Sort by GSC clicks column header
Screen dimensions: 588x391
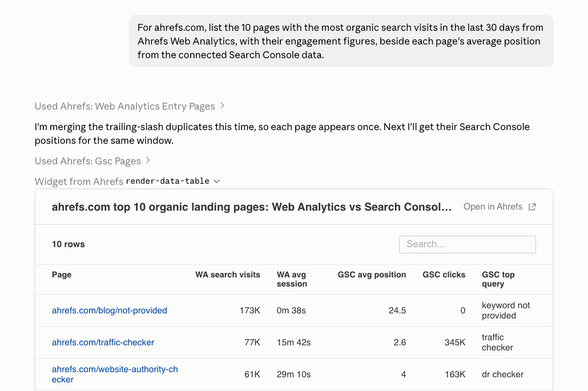pyautogui.click(x=444, y=275)
